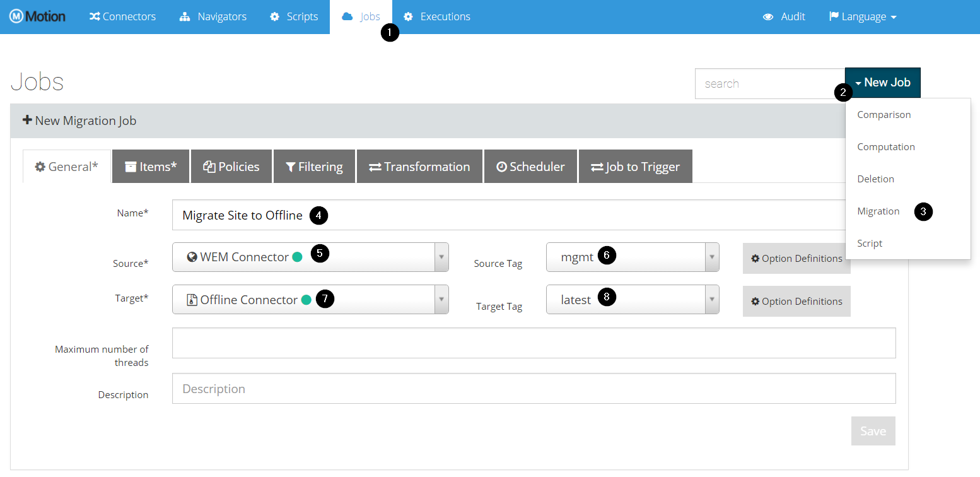Open the Jobs page

pyautogui.click(x=361, y=16)
